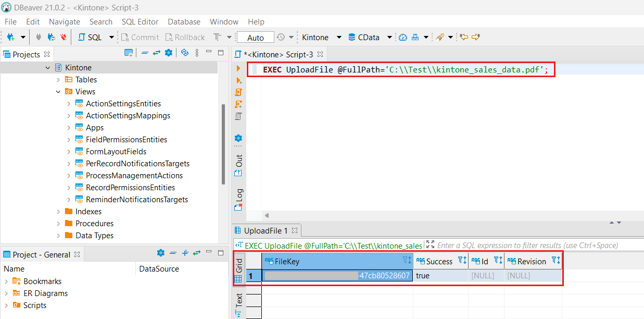Open the Kintone connection dropdown
The height and width of the screenshot is (319, 644).
point(338,37)
